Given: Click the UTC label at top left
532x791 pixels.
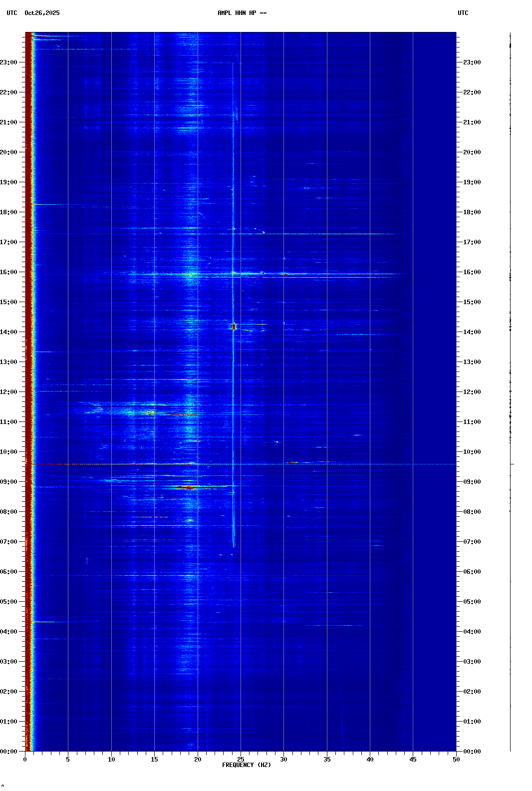Looking at the screenshot, I should pyautogui.click(x=11, y=13).
